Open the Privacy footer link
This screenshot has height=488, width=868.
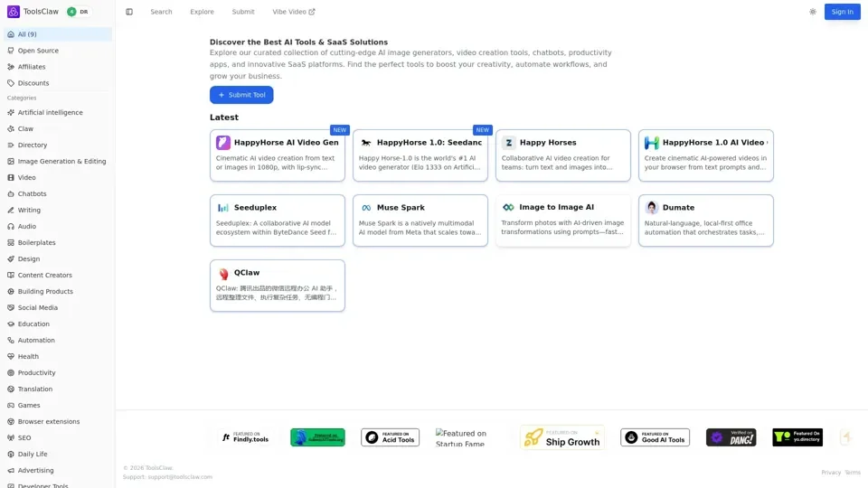click(830, 473)
